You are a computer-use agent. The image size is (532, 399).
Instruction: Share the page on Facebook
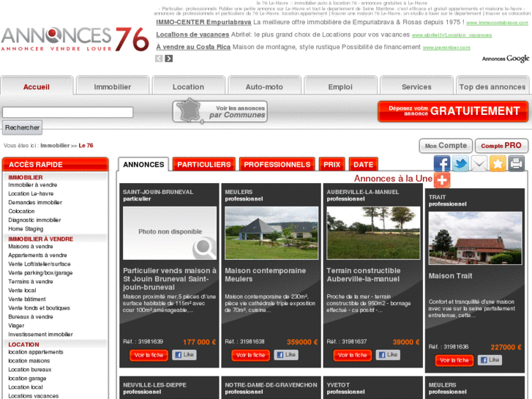442,164
